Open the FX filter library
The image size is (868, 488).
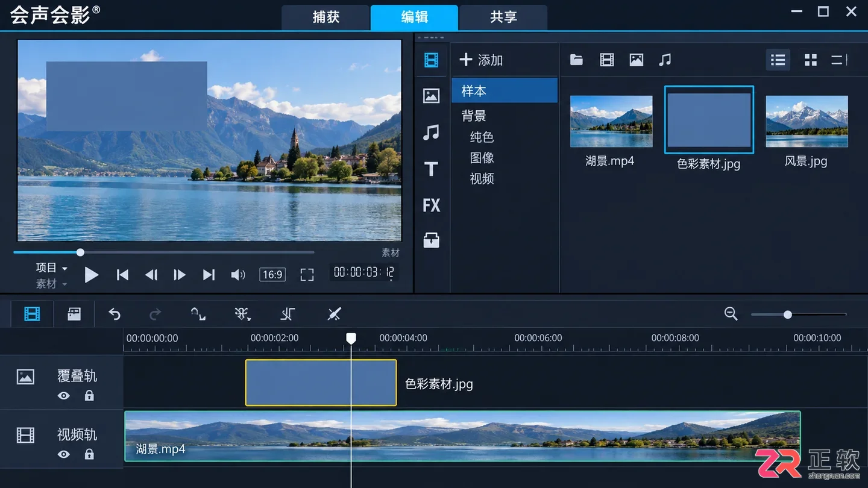pyautogui.click(x=432, y=205)
